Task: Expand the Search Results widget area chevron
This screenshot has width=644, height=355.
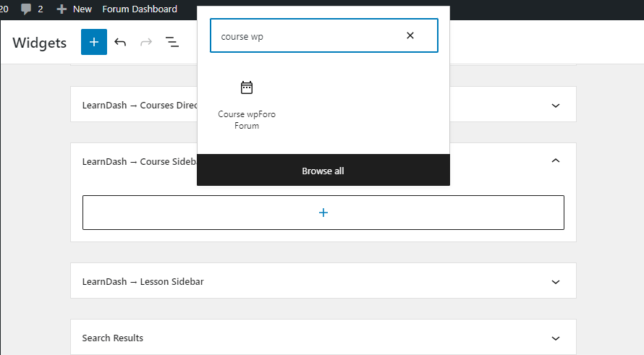Action: (556, 338)
